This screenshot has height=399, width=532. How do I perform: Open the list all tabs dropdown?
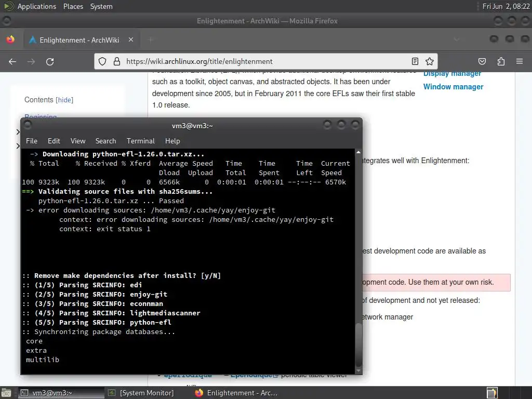click(457, 39)
